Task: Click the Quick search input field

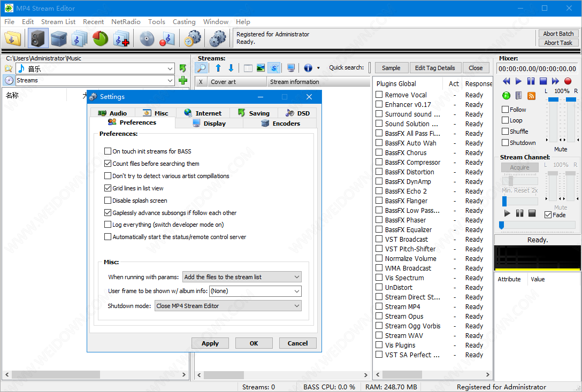Action: [370, 67]
